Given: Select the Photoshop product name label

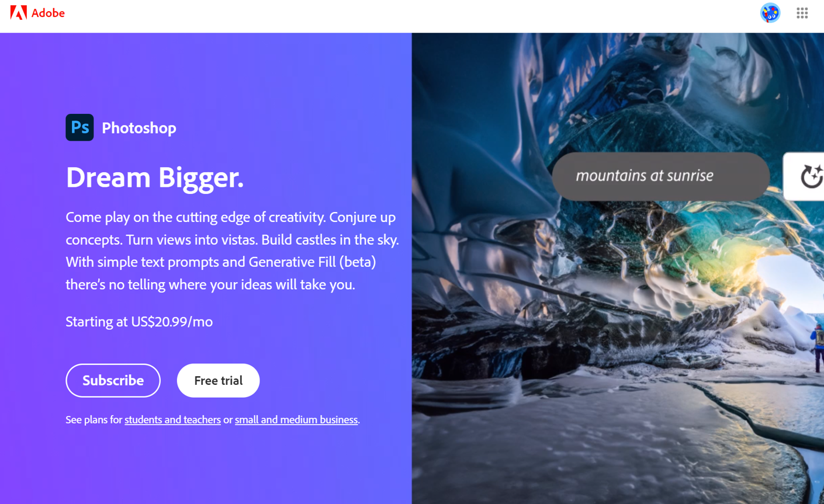Looking at the screenshot, I should pyautogui.click(x=139, y=128).
